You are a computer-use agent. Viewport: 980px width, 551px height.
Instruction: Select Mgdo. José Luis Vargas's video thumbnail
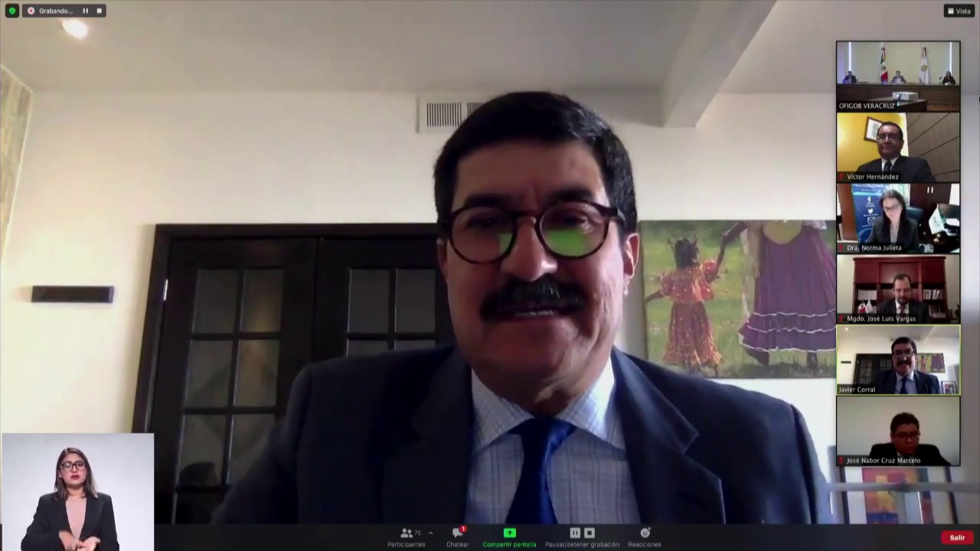(897, 288)
